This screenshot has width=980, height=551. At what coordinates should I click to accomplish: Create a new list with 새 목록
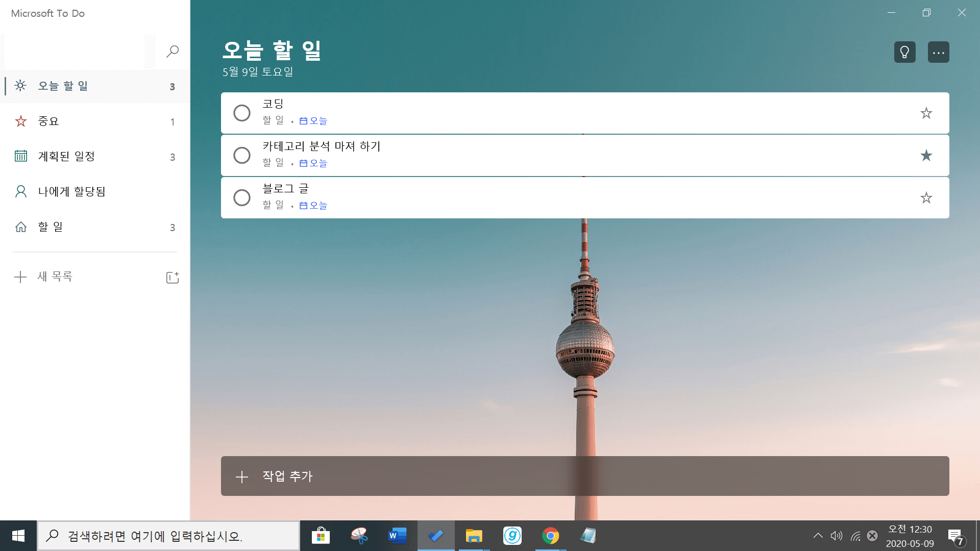tap(55, 277)
